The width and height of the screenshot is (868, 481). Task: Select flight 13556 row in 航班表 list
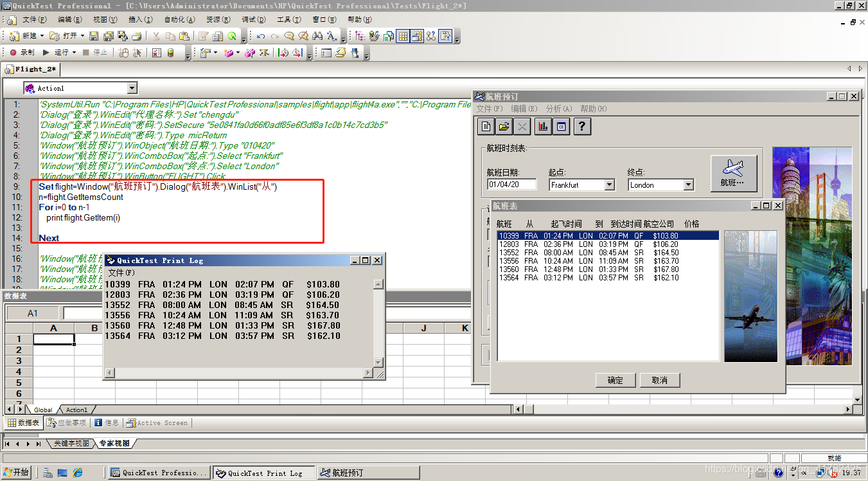click(x=608, y=261)
